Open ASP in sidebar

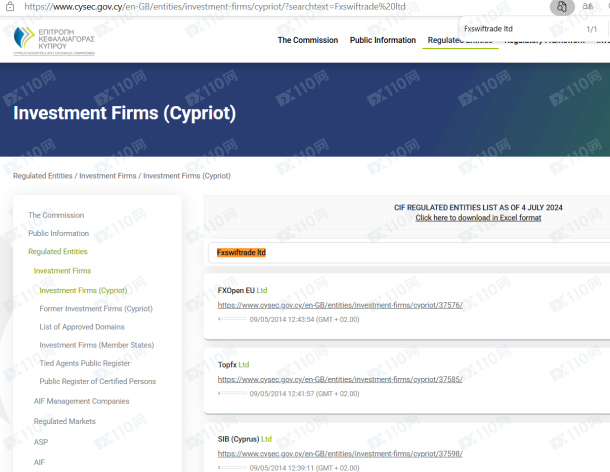[x=41, y=442]
